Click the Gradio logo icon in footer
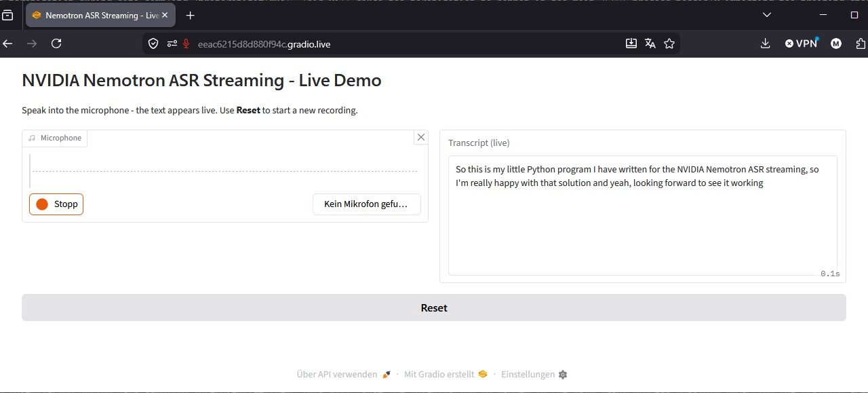 point(483,374)
